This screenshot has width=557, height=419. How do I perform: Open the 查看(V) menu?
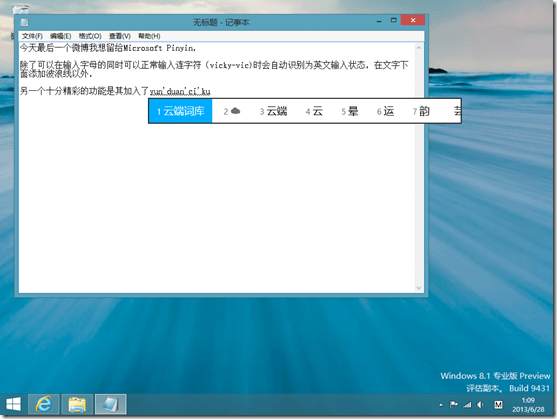(120, 36)
